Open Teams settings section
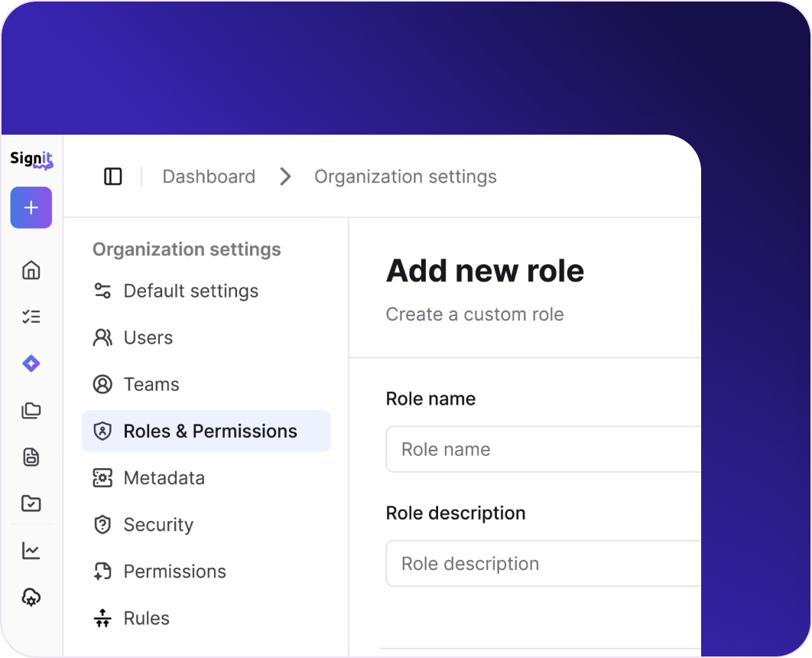 point(151,384)
